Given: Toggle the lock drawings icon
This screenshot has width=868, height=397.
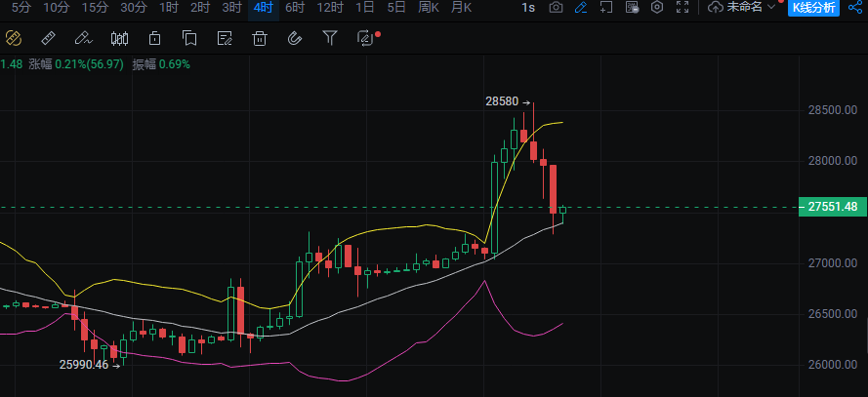Looking at the screenshot, I should pos(154,39).
